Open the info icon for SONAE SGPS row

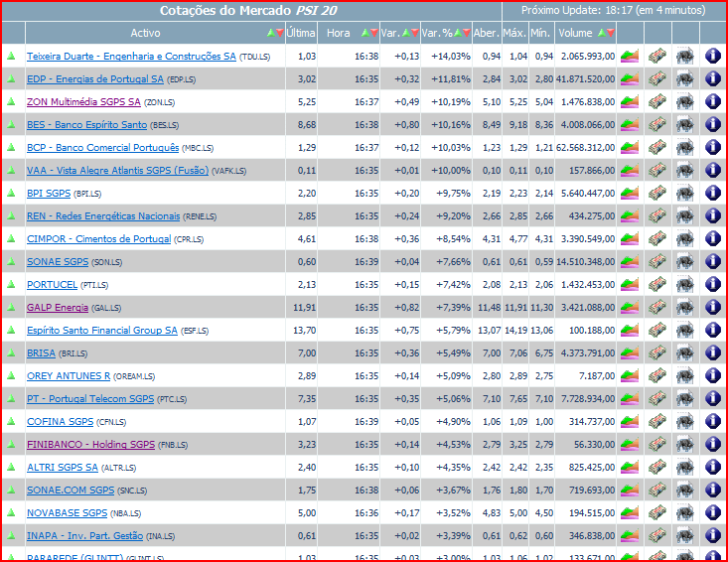pyautogui.click(x=712, y=262)
